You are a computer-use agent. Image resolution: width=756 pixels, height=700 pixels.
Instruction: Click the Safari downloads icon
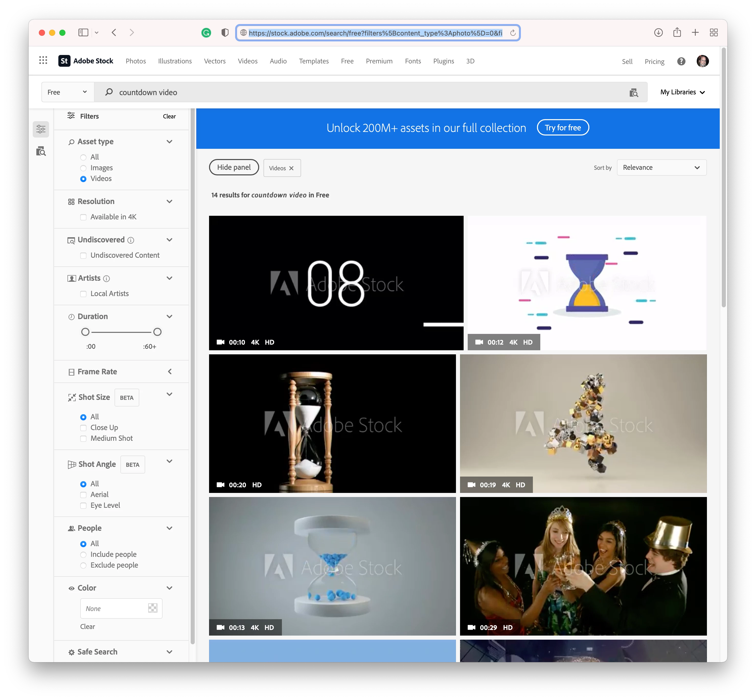658,32
